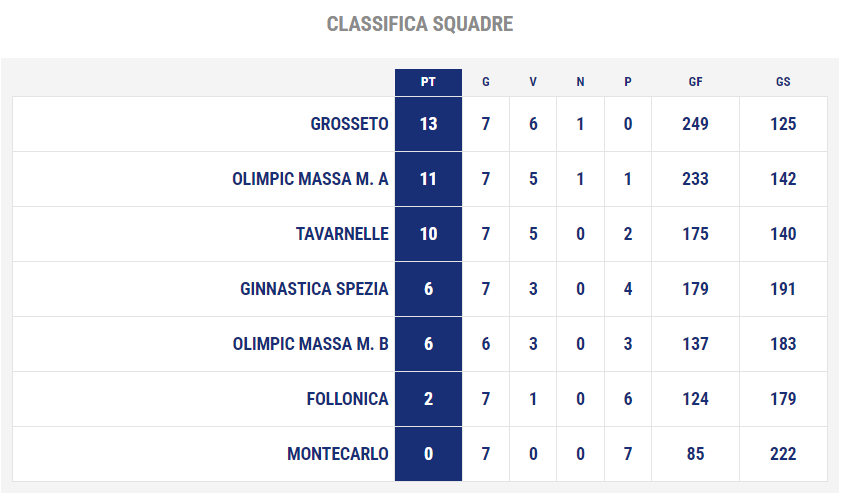Select Grosseto's 249 goals scored value

[x=695, y=124]
